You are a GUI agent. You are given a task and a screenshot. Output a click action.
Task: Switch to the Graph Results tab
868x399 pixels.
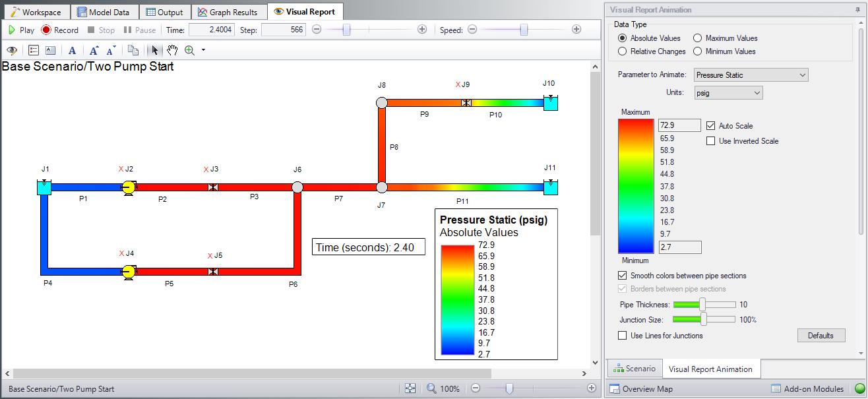(x=229, y=11)
